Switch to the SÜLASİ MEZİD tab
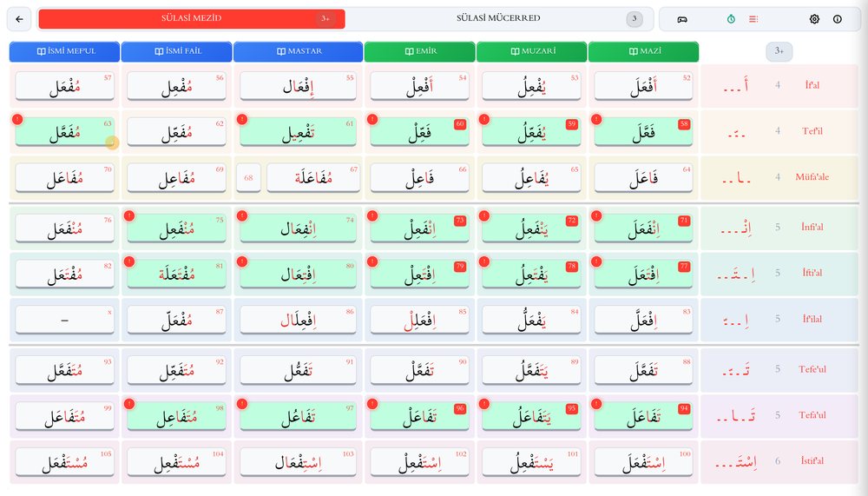 tap(192, 18)
